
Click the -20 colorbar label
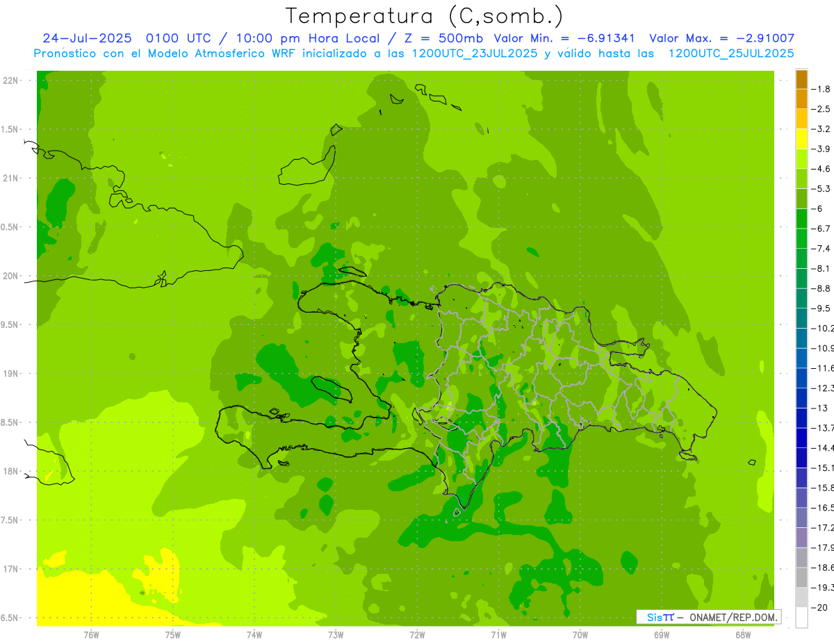[x=821, y=607]
